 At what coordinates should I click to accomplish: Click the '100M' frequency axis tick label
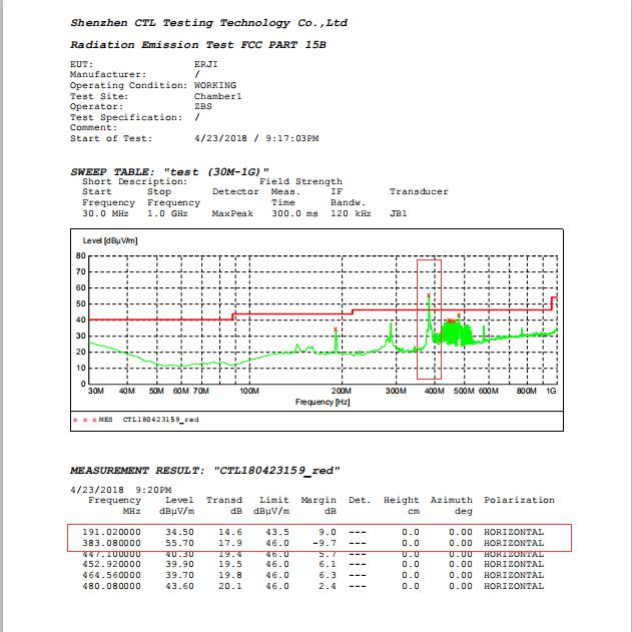[x=249, y=391]
